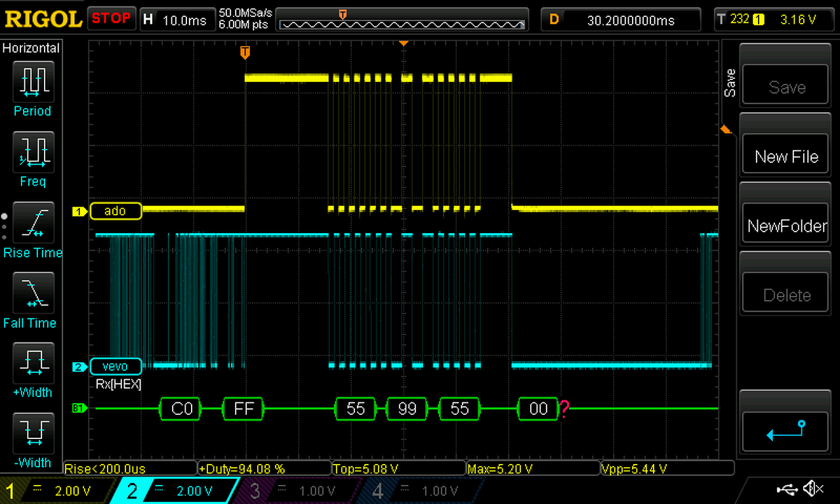
Task: Toggle the muted speaker sound icon
Action: (814, 489)
